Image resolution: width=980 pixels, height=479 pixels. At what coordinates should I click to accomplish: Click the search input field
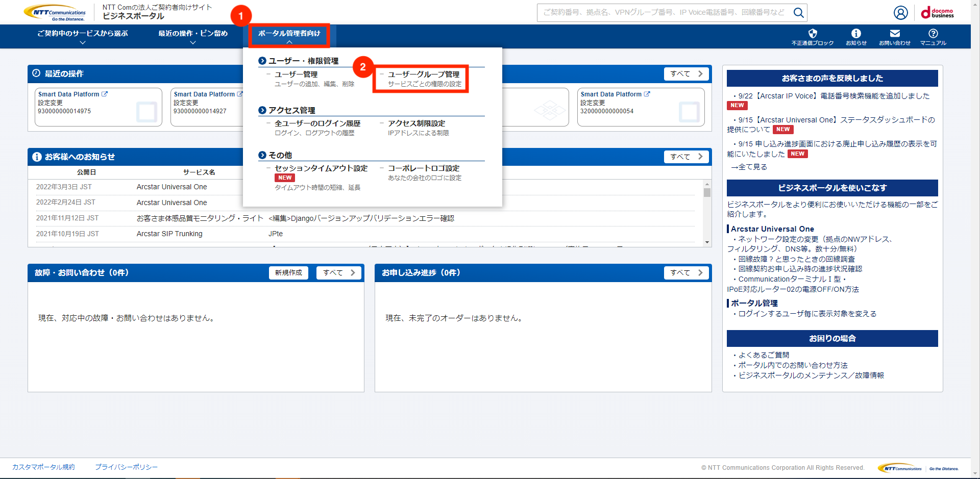(664, 13)
